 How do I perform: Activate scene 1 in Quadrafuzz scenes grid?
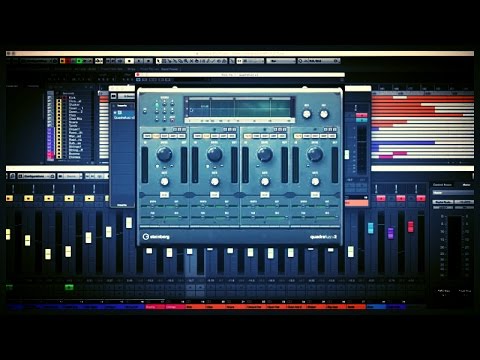pyautogui.click(x=157, y=104)
